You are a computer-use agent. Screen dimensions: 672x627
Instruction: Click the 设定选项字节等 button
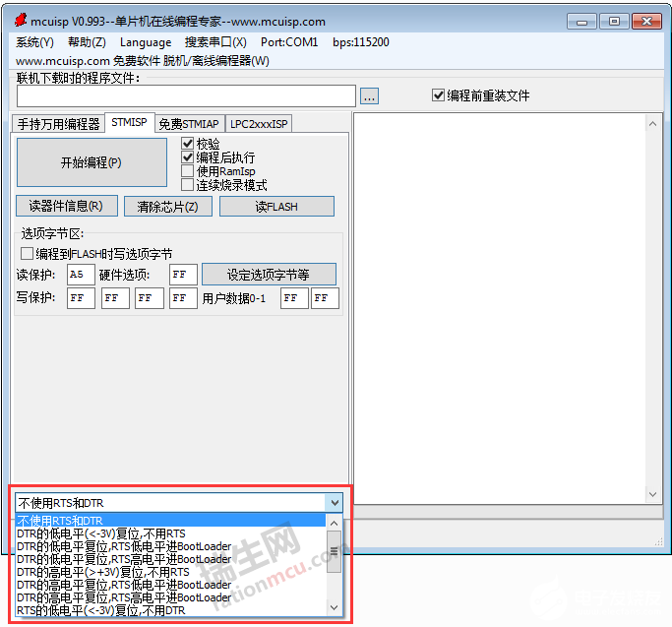click(x=269, y=275)
